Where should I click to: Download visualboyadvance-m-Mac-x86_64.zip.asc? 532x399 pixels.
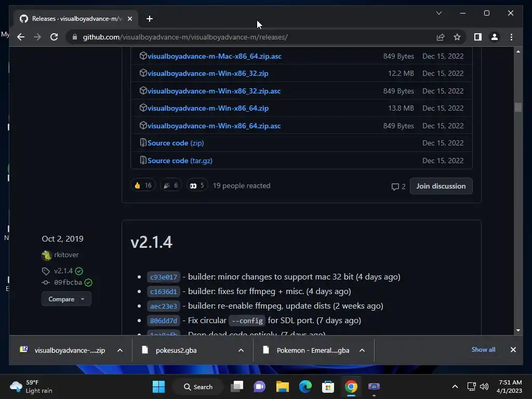pyautogui.click(x=215, y=56)
